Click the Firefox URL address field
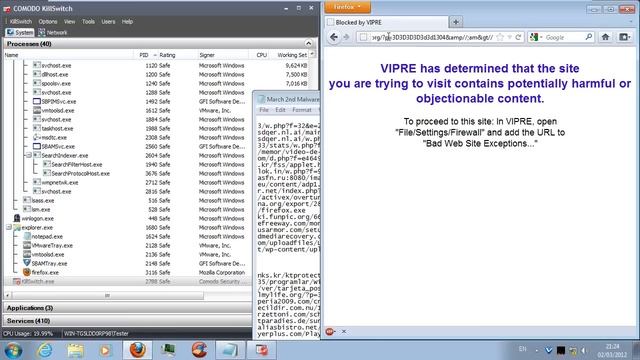This screenshot has width=640, height=360. click(x=433, y=37)
